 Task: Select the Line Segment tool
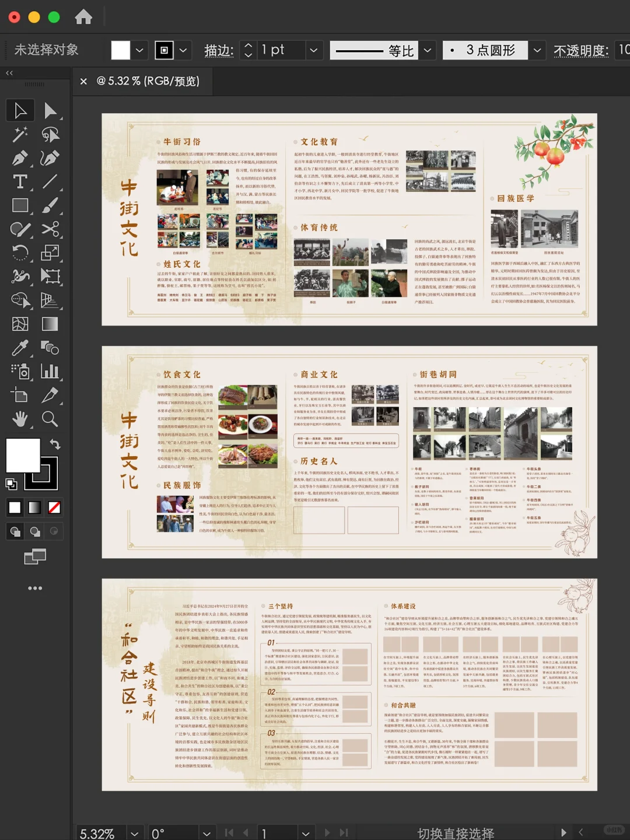pos(50,182)
